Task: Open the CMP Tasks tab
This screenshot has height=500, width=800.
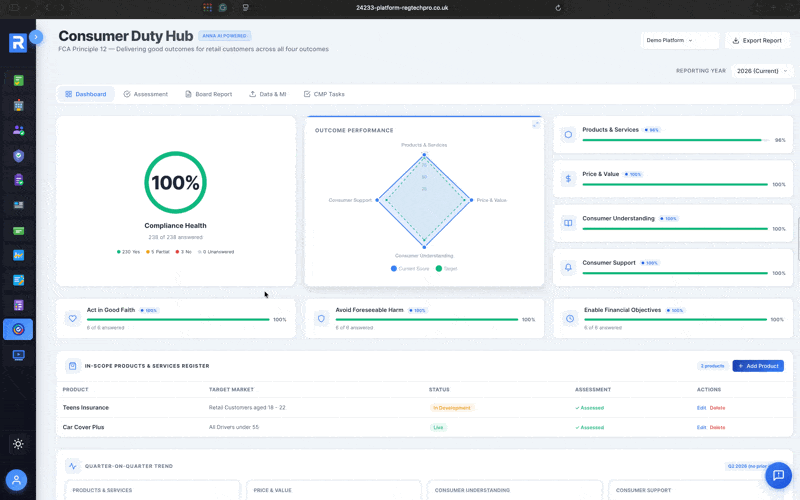Action: pyautogui.click(x=324, y=94)
